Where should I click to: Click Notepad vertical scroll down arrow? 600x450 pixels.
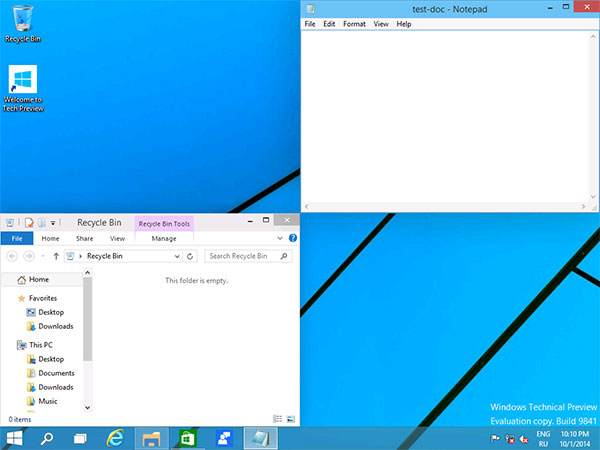click(593, 197)
